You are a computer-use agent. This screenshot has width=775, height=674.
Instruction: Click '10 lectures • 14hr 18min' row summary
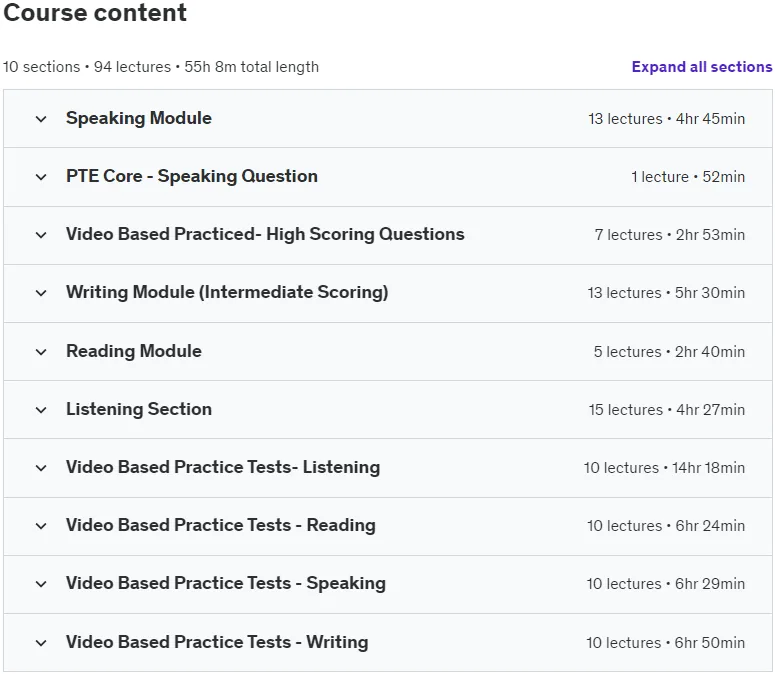pyautogui.click(x=664, y=467)
